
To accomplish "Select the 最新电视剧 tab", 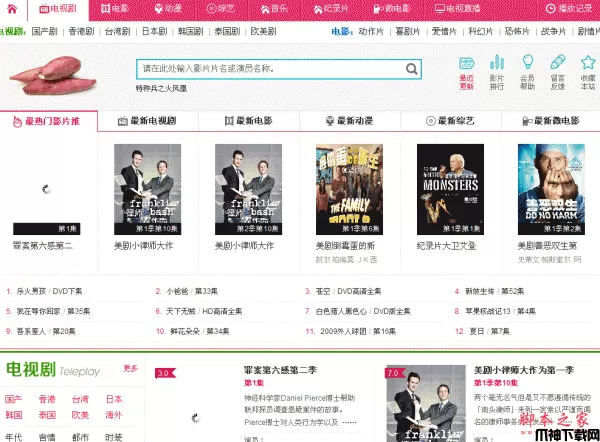I will [148, 121].
